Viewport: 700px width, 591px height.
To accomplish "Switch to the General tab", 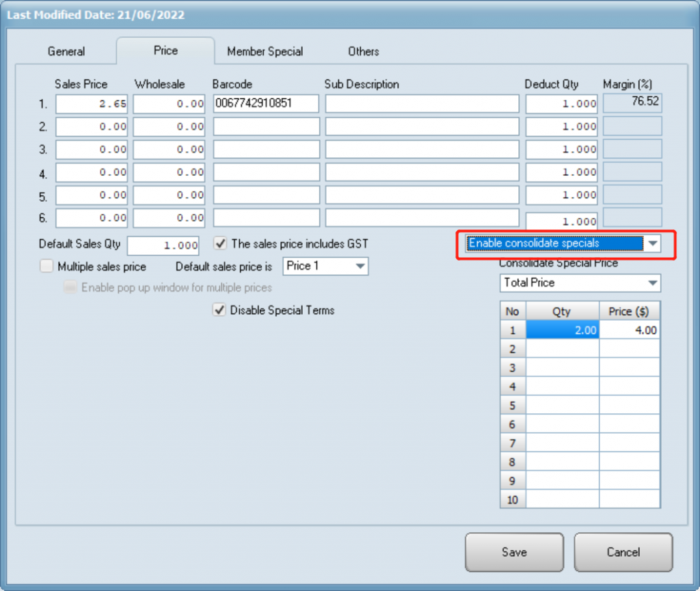I will [x=66, y=51].
